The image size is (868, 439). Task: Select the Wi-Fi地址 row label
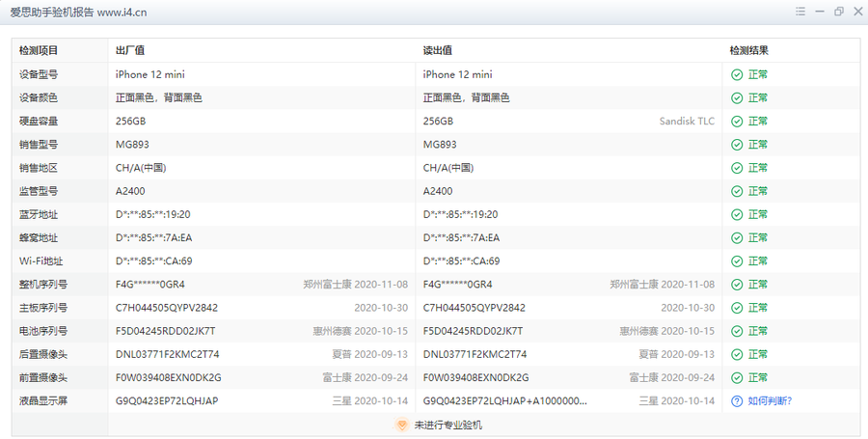[x=41, y=261]
